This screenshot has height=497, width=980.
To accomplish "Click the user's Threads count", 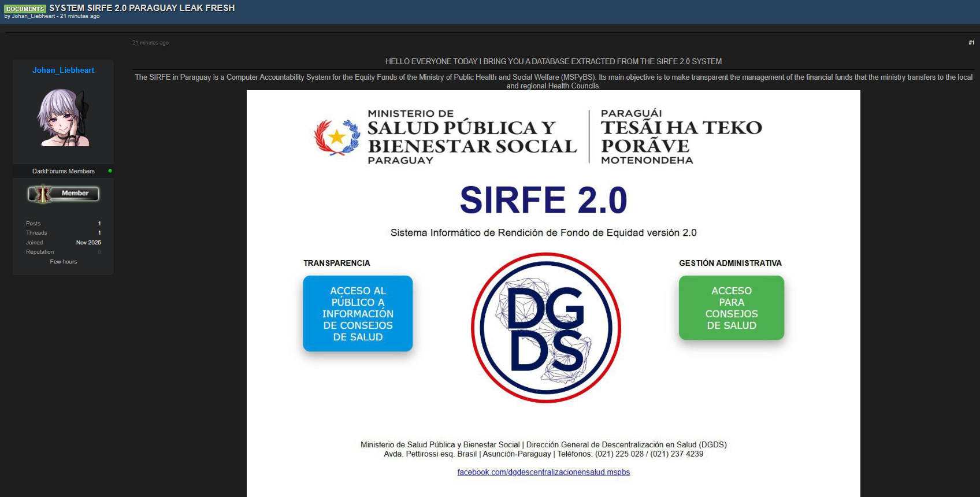I will [99, 233].
